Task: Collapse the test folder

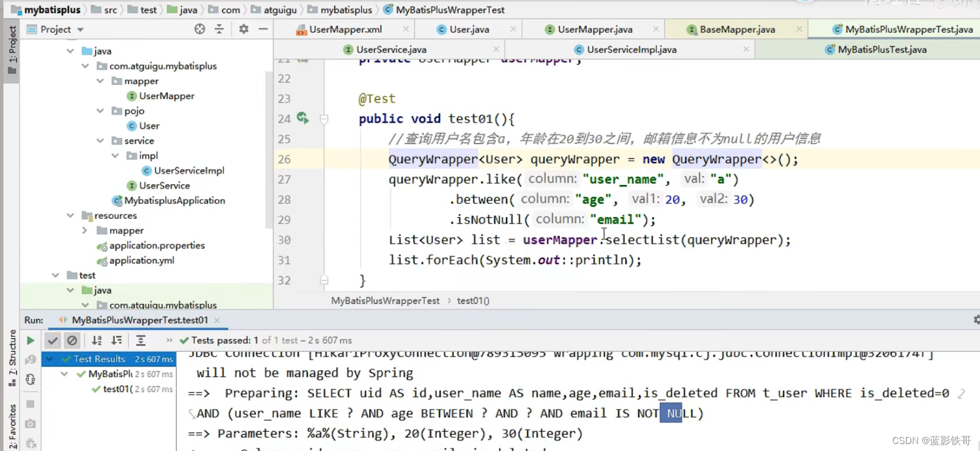Action: [55, 275]
